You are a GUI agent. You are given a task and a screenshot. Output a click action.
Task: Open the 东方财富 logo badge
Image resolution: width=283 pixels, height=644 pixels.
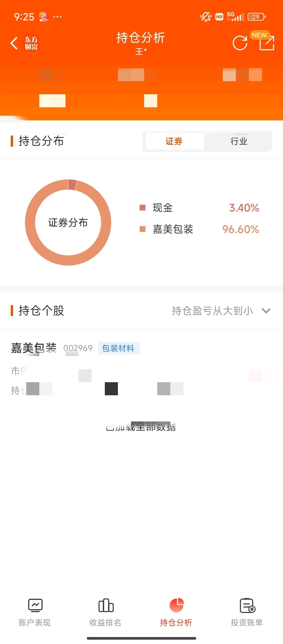(x=31, y=43)
